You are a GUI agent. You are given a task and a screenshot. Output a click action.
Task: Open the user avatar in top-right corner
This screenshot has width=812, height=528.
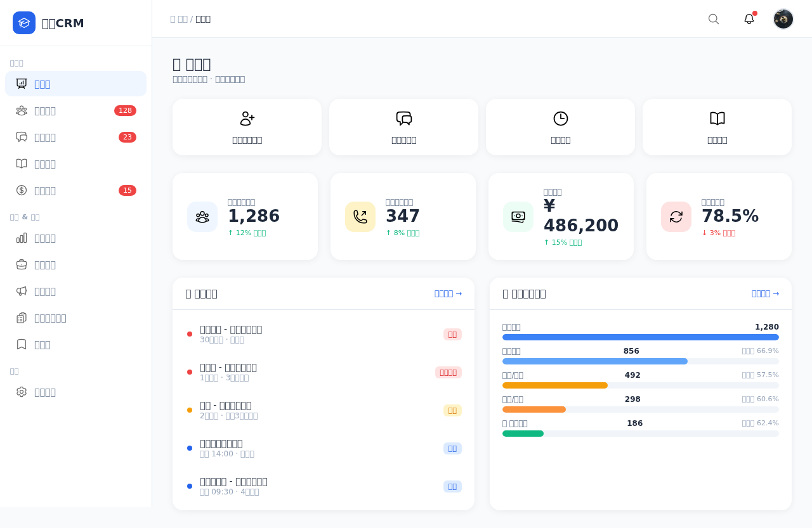point(783,19)
